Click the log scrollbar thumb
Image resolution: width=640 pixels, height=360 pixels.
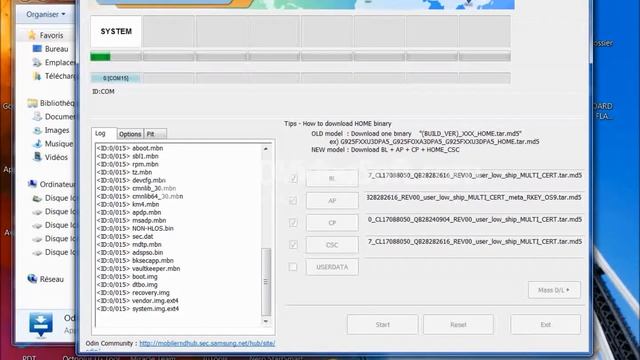click(x=266, y=282)
